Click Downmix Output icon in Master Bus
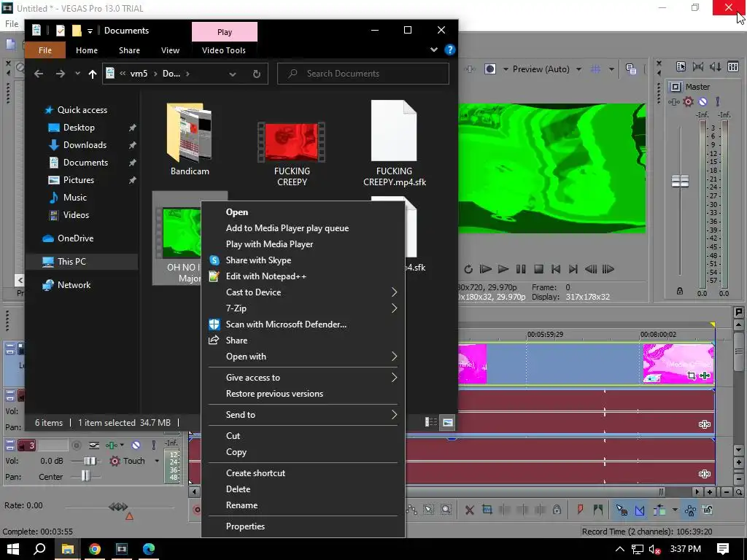747x560 pixels. click(698, 66)
